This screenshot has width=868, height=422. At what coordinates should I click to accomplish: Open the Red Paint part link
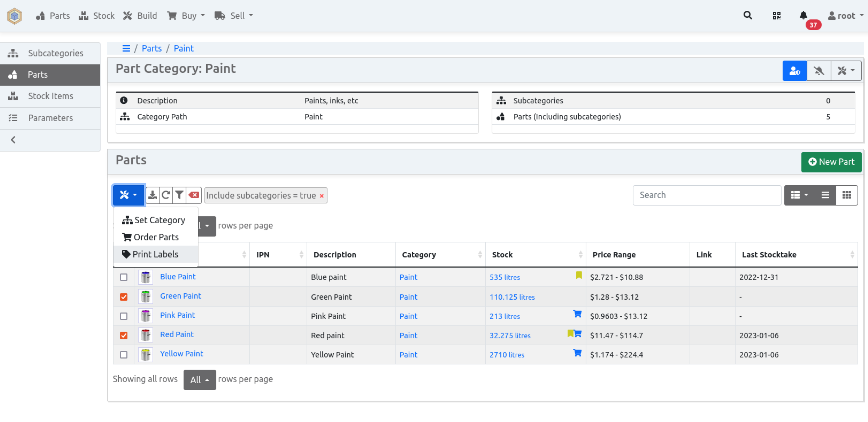click(x=177, y=334)
